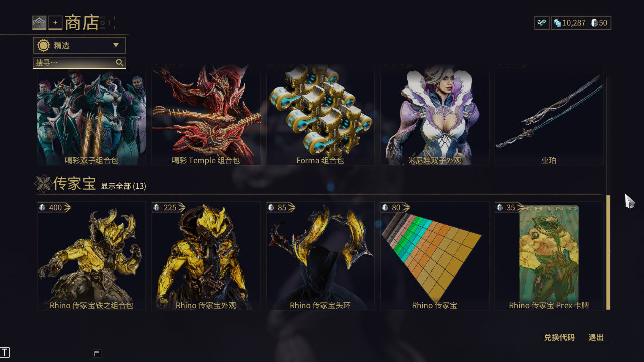Screen dimensions: 644x362
Task: Click the dropdown arrow next to 精选
Action: tap(116, 45)
